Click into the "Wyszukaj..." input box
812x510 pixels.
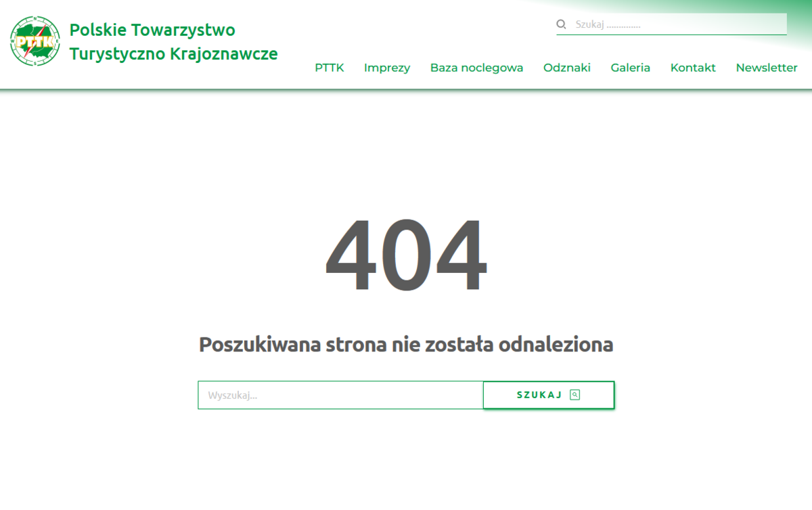tap(340, 395)
